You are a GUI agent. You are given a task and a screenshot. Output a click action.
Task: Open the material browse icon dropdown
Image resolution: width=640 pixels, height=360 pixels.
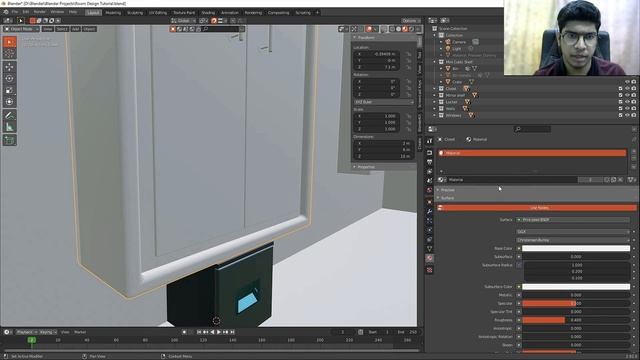click(441, 180)
